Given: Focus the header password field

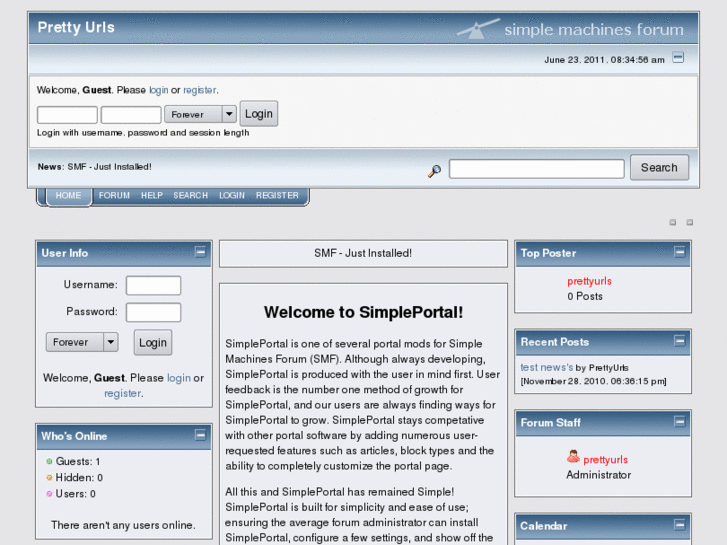Looking at the screenshot, I should pos(131,115).
